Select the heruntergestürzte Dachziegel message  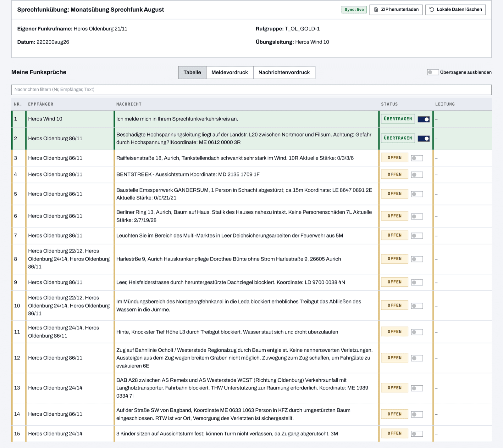(230, 282)
